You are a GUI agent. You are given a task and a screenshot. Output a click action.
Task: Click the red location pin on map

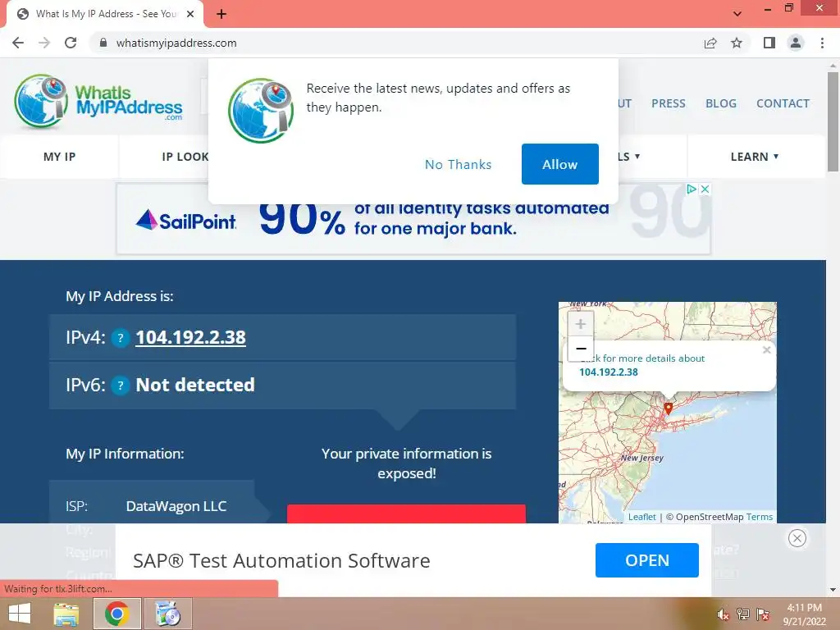[x=668, y=409]
